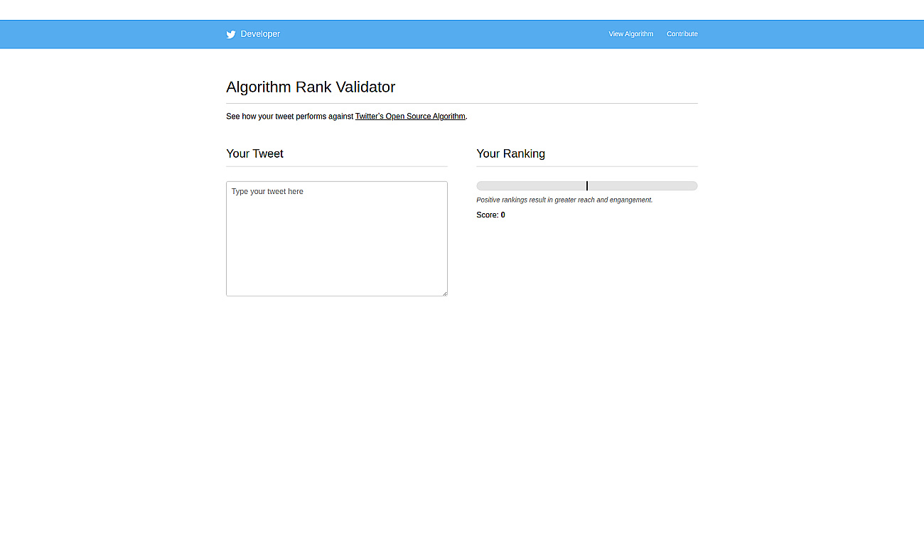Click the ranking score progress bar
Screen dimensions: 924x560
[x=587, y=186]
